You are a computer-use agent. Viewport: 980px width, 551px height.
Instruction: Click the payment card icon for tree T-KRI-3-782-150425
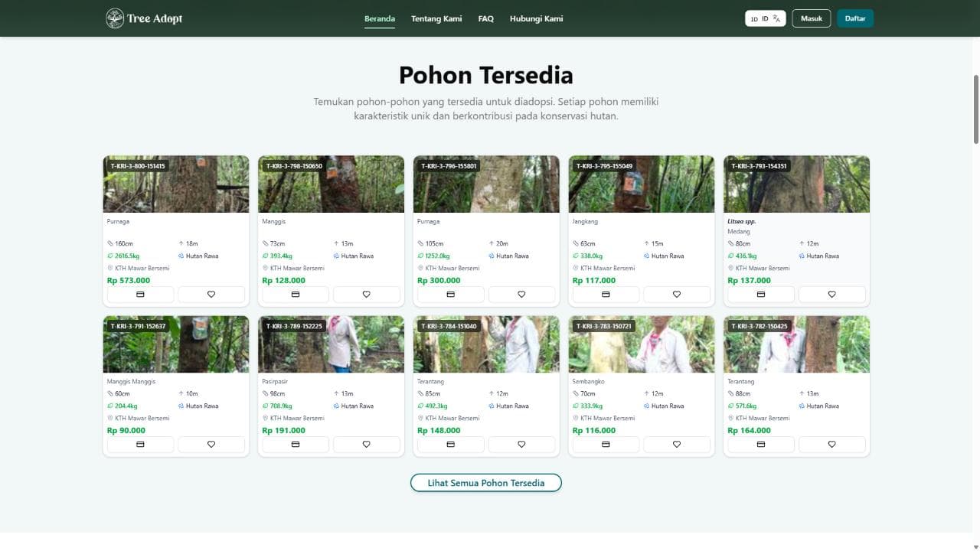(x=761, y=444)
